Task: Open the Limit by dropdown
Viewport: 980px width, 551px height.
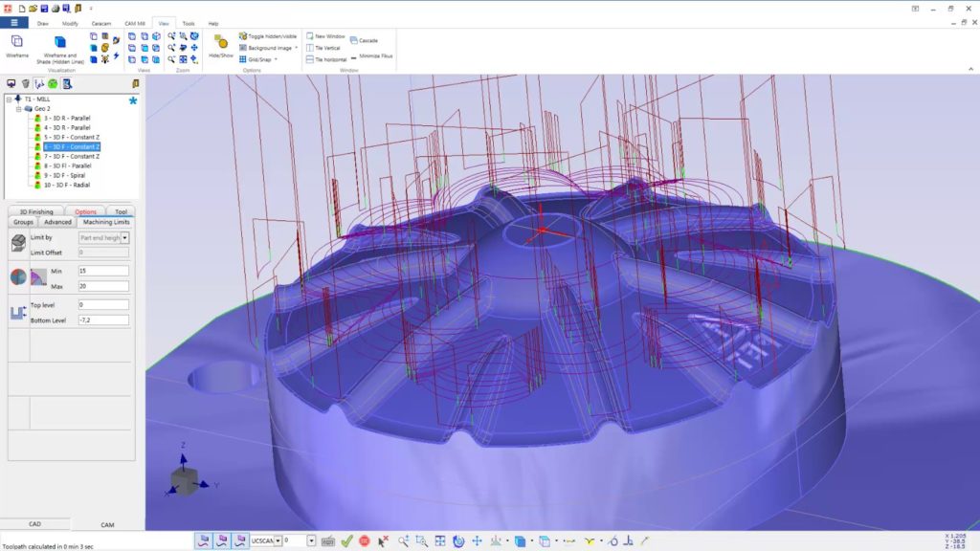Action: (124, 237)
